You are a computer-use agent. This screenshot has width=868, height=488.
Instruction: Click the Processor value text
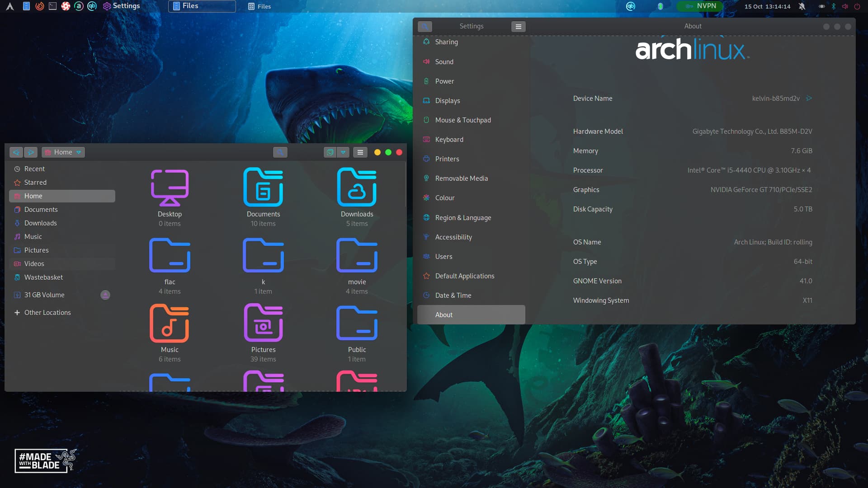click(x=750, y=170)
